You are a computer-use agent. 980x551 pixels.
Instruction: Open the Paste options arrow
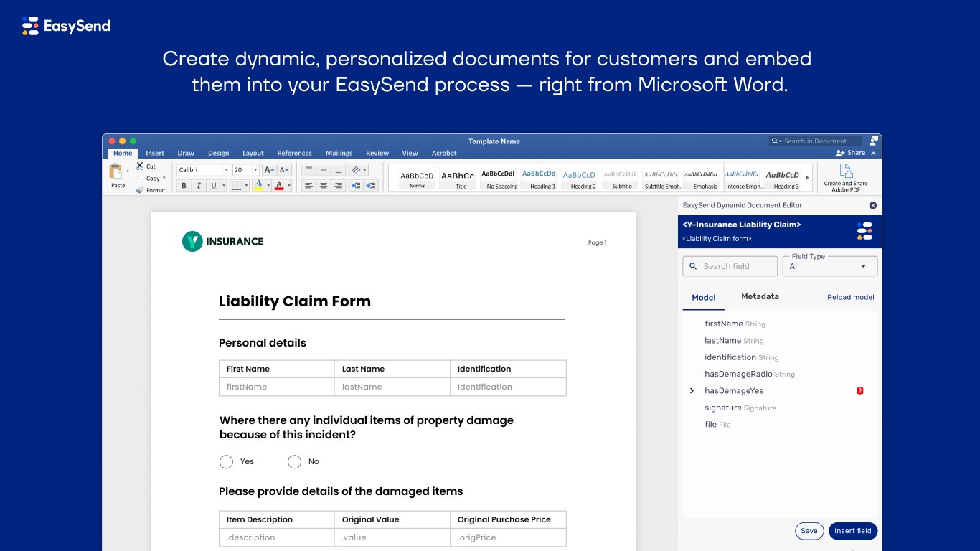pyautogui.click(x=128, y=171)
